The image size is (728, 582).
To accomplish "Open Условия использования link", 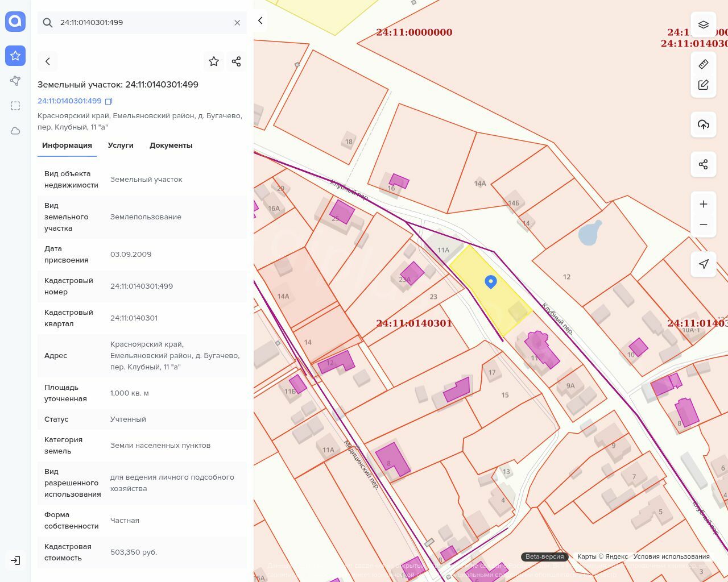I will (671, 557).
